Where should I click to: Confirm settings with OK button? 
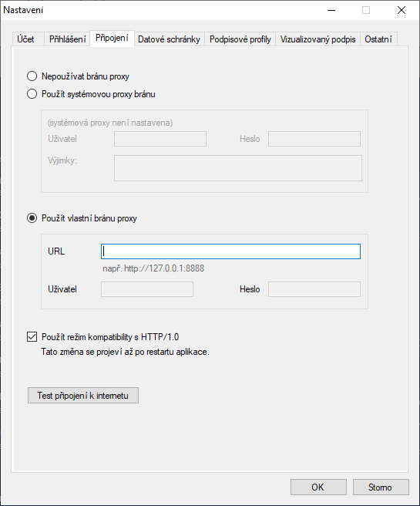coord(318,487)
